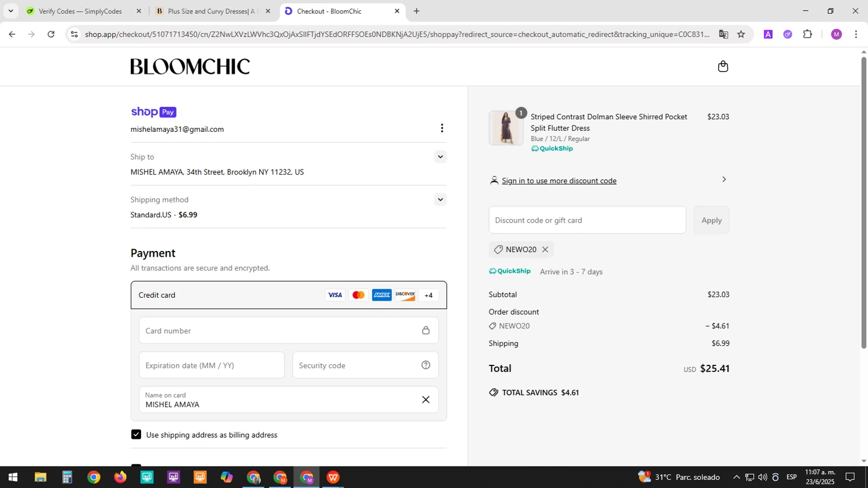Show hidden system tray icons

[736, 477]
